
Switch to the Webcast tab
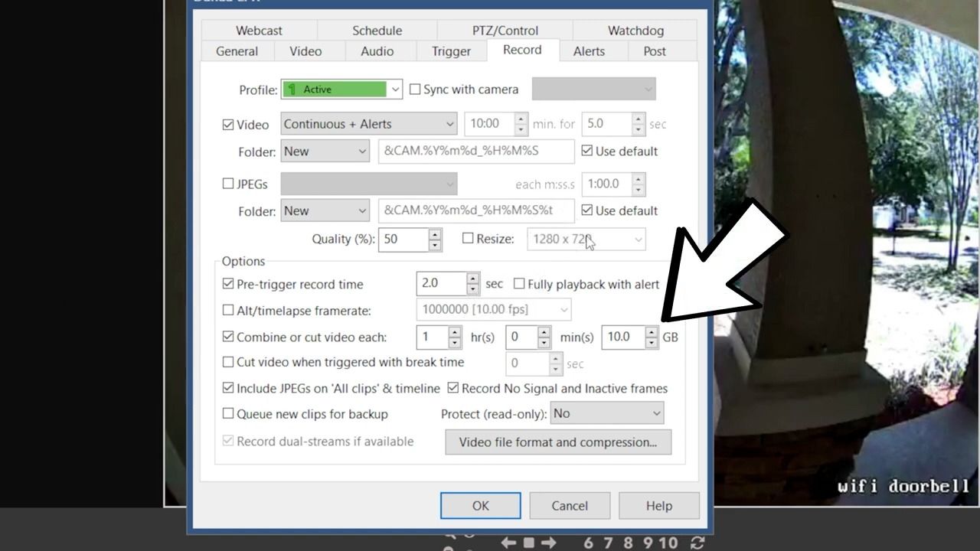click(x=259, y=31)
